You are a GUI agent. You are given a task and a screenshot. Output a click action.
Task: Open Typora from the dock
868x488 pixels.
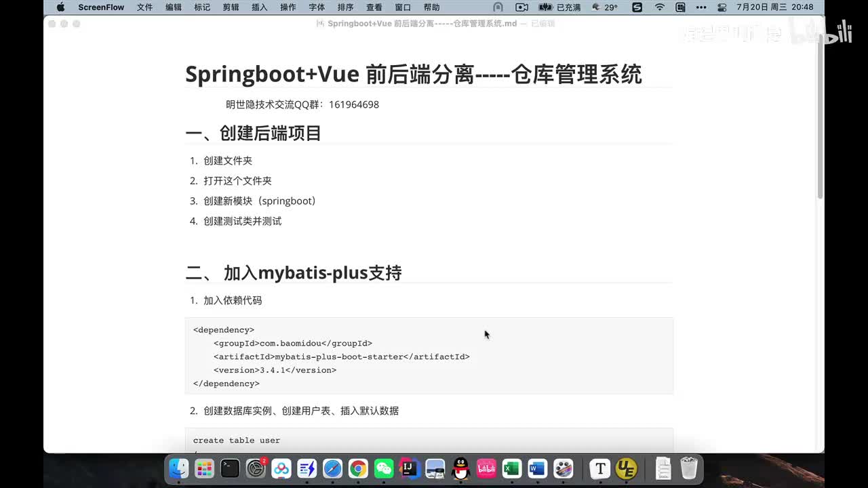coord(599,468)
